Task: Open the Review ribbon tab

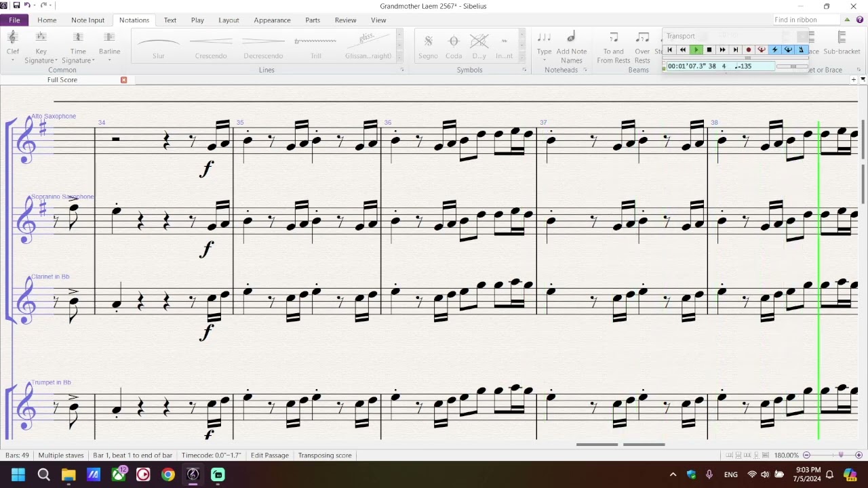Action: 345,20
